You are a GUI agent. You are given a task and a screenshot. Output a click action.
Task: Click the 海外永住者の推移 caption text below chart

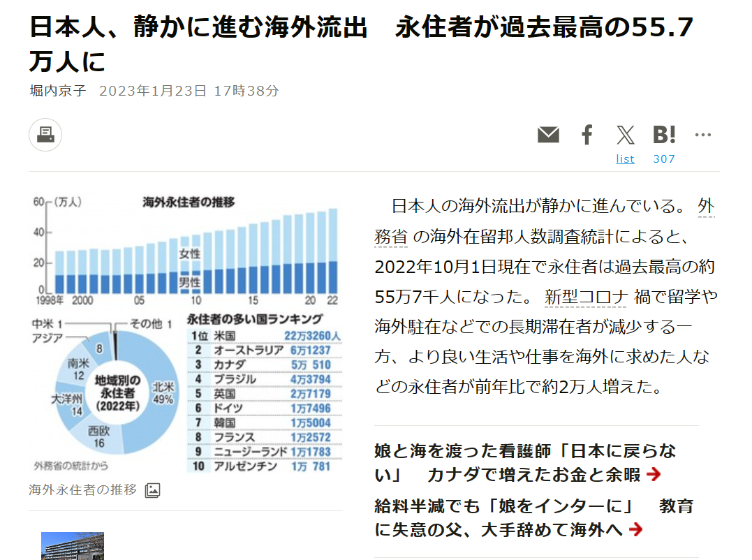point(82,490)
